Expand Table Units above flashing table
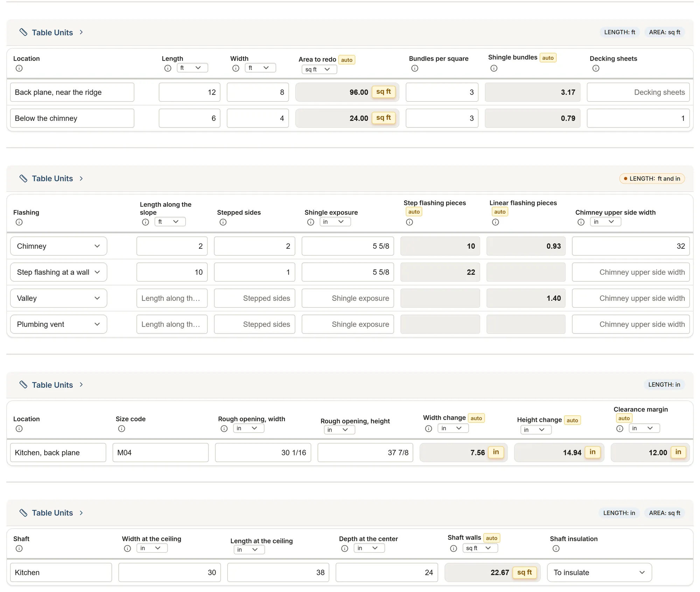Screen dimensions: 700x592 51,179
